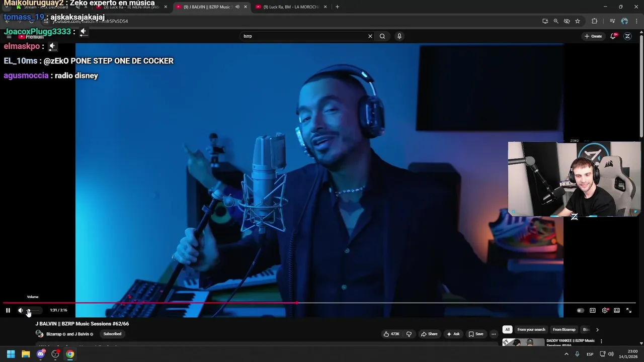Open Bizarrap channel avatar

39,334
